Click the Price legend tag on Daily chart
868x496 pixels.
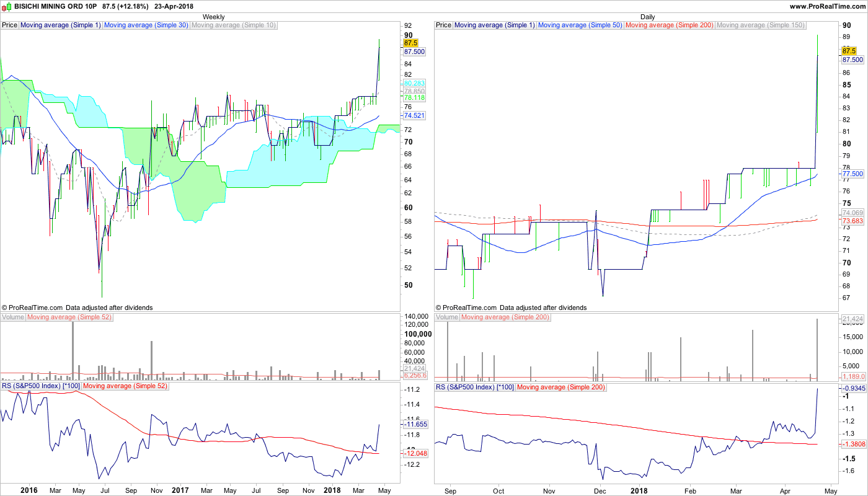(444, 25)
